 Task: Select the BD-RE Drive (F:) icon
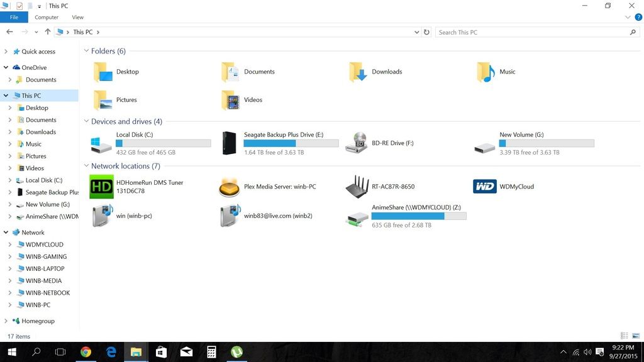click(357, 143)
